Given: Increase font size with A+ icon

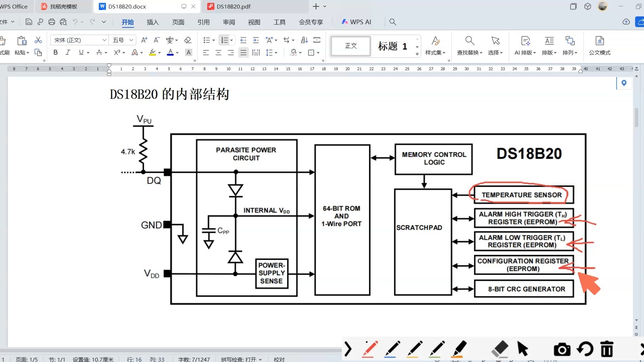Looking at the screenshot, I should pos(144,40).
